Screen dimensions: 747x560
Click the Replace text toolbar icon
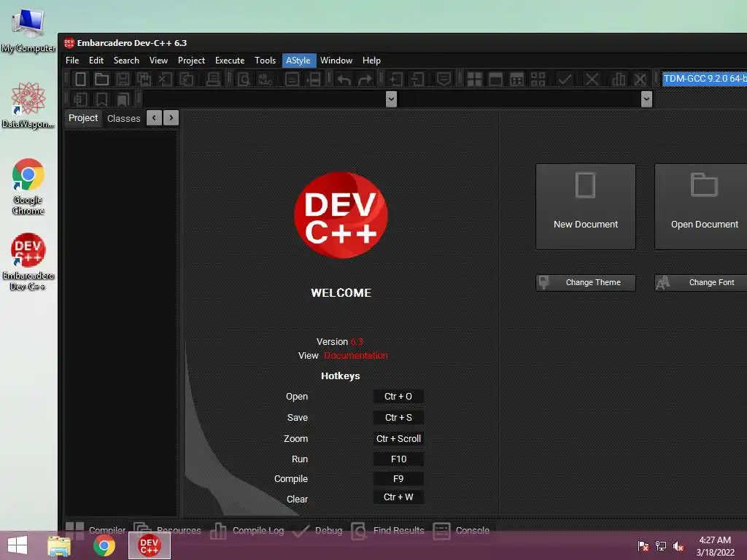pyautogui.click(x=265, y=79)
